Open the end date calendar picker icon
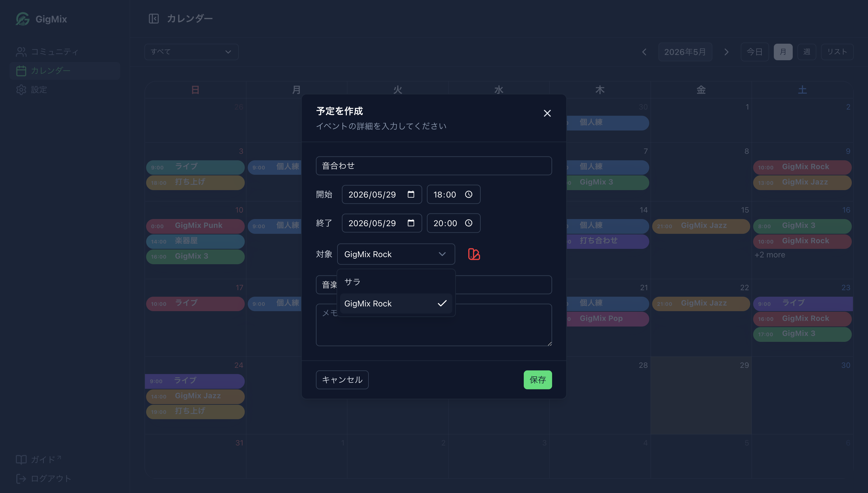Screen dimensions: 868x493 pos(411,223)
